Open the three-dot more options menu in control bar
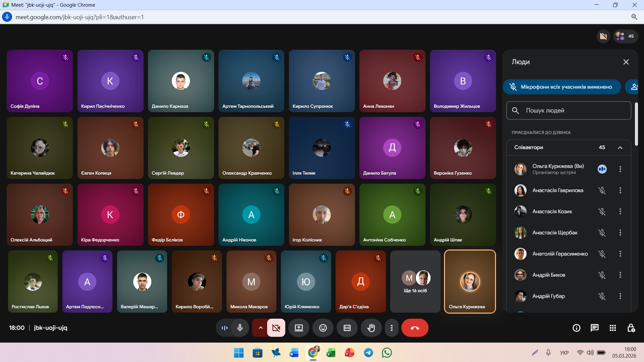 point(391,328)
